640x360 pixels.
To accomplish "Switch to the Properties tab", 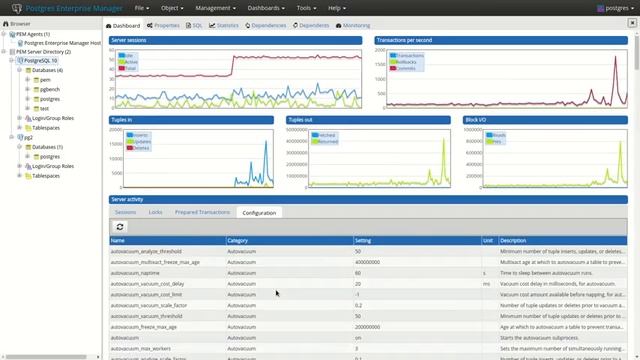I will (x=163, y=25).
